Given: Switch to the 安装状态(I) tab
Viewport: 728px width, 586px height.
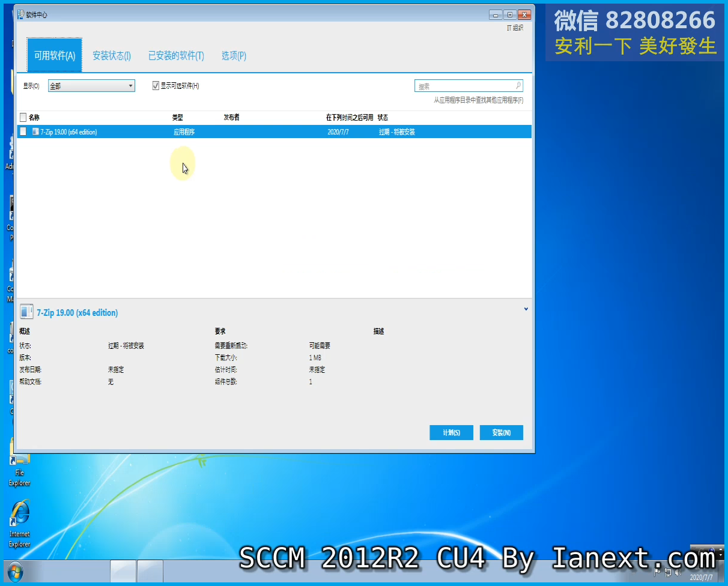Looking at the screenshot, I should click(112, 56).
